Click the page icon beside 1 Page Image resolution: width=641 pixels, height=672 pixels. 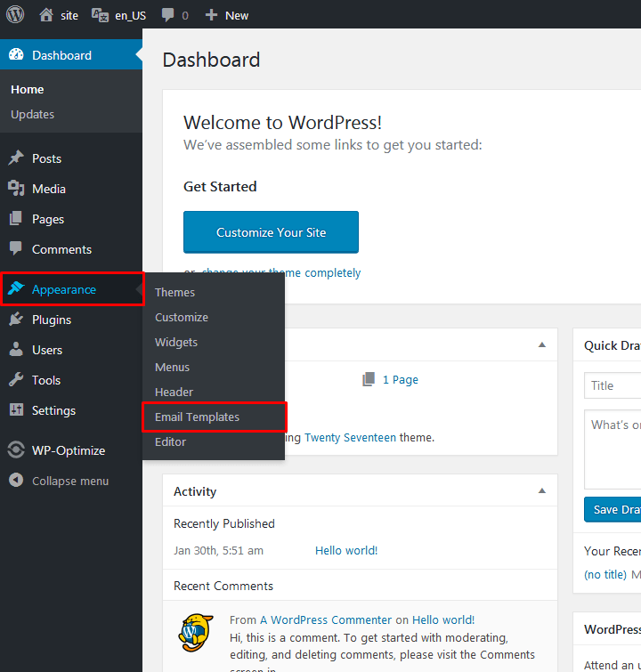pos(369,379)
